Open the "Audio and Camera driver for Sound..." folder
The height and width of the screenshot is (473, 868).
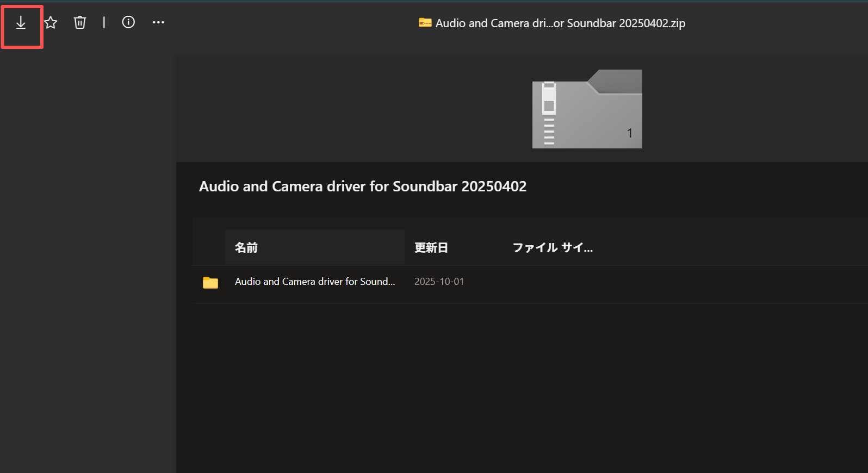point(315,282)
